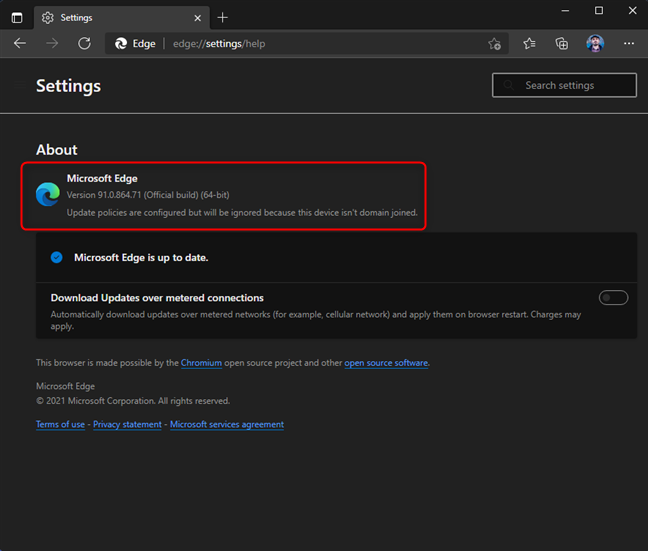Open the Privacy statement link
The image size is (648, 551).
click(x=127, y=424)
